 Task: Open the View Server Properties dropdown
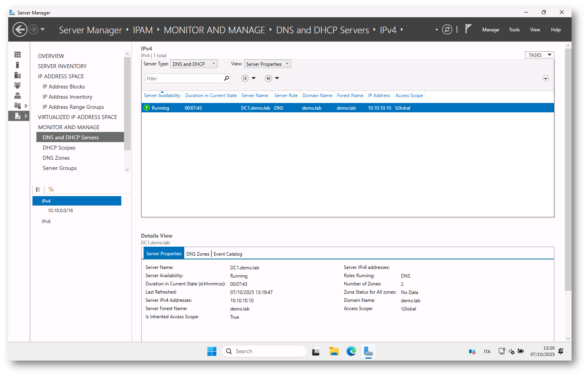click(267, 64)
